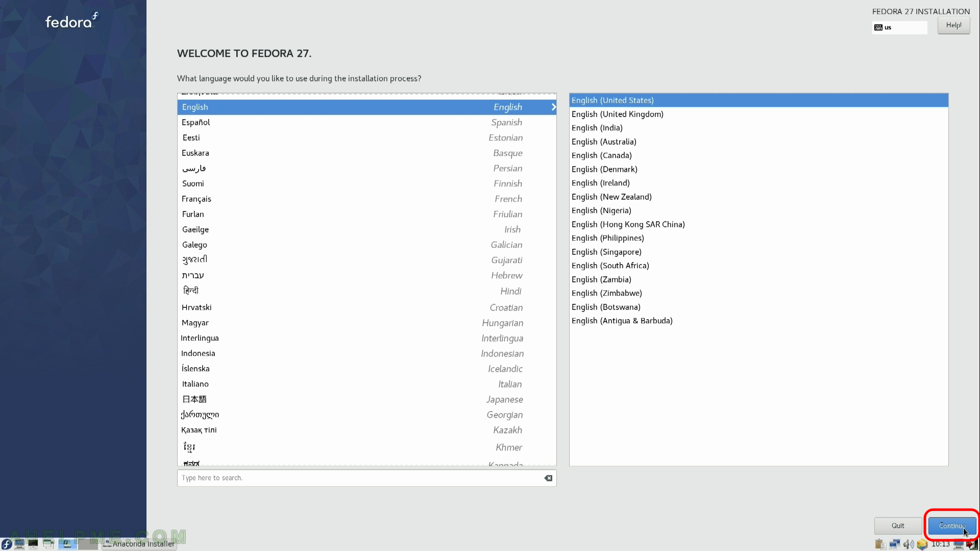Select English (Philippines) locale
Screen dimensions: 980x551
pyautogui.click(x=758, y=238)
